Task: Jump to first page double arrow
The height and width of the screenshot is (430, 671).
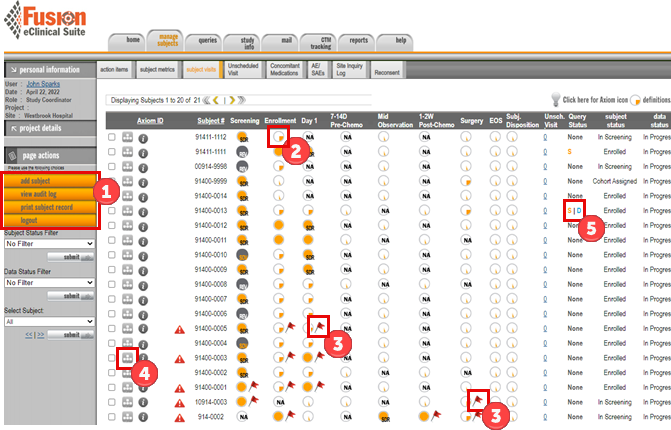Action: tap(207, 100)
